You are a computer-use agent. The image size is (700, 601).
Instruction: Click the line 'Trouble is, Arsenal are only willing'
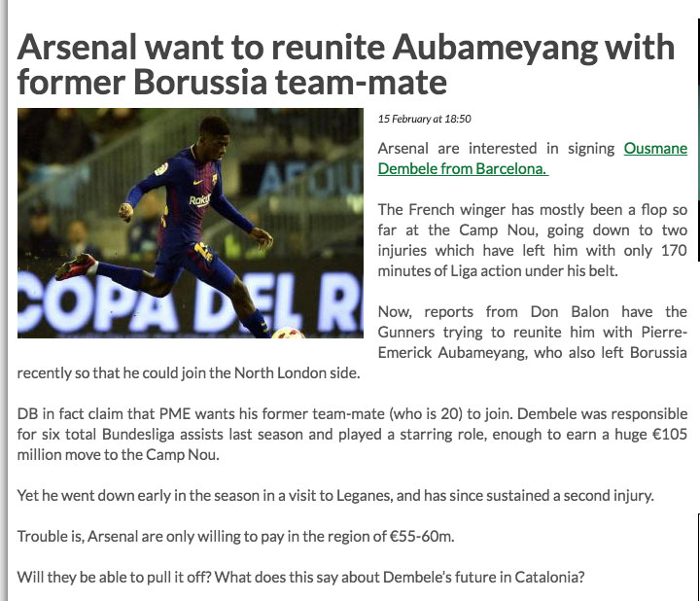[x=235, y=536]
